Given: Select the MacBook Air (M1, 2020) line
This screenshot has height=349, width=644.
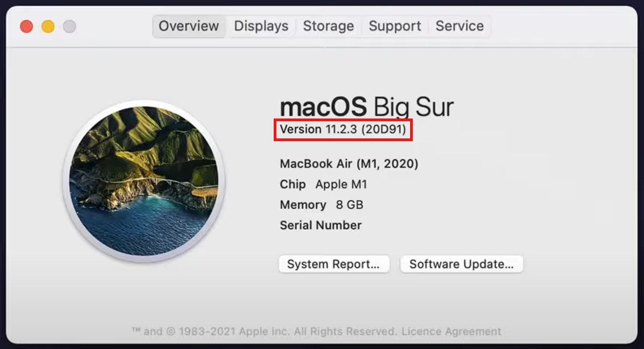Looking at the screenshot, I should point(349,164).
